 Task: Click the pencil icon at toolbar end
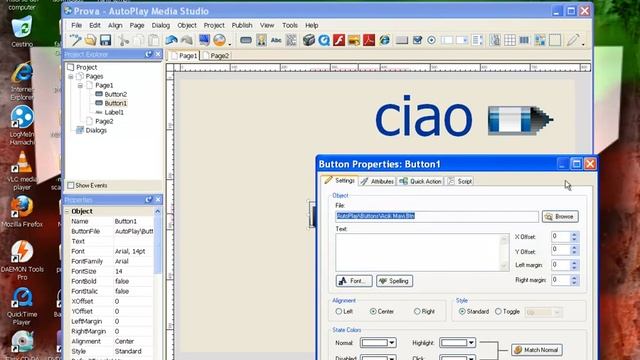tap(573, 40)
